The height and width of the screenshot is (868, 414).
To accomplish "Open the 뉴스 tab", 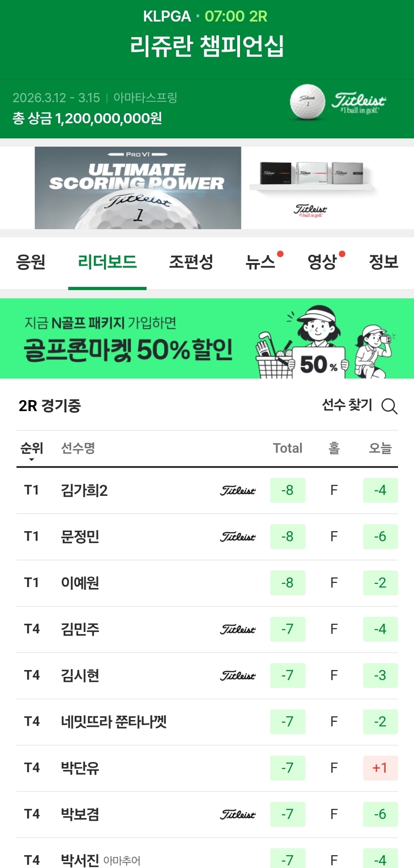I will [261, 262].
